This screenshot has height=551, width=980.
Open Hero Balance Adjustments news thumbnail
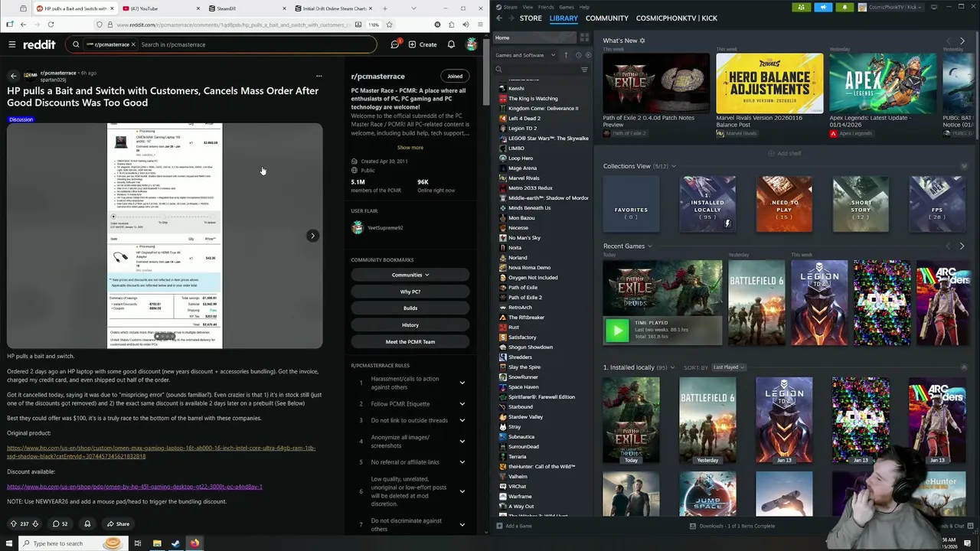769,83
